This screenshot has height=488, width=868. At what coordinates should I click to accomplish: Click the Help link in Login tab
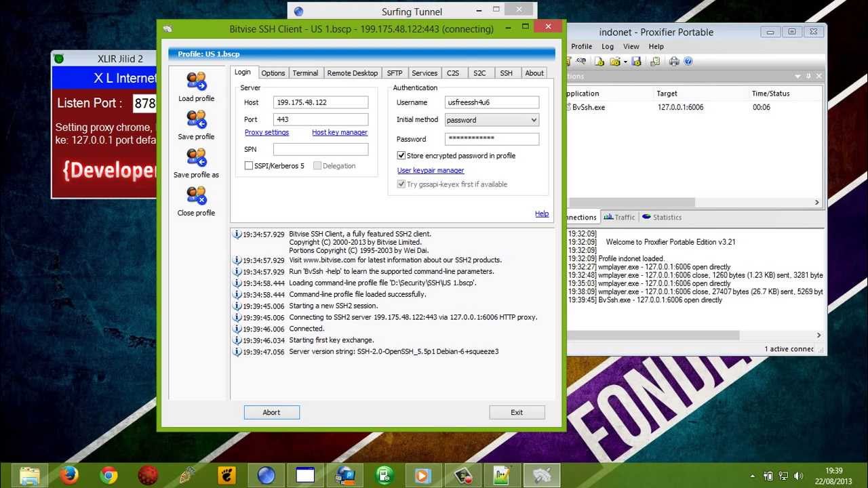(542, 213)
